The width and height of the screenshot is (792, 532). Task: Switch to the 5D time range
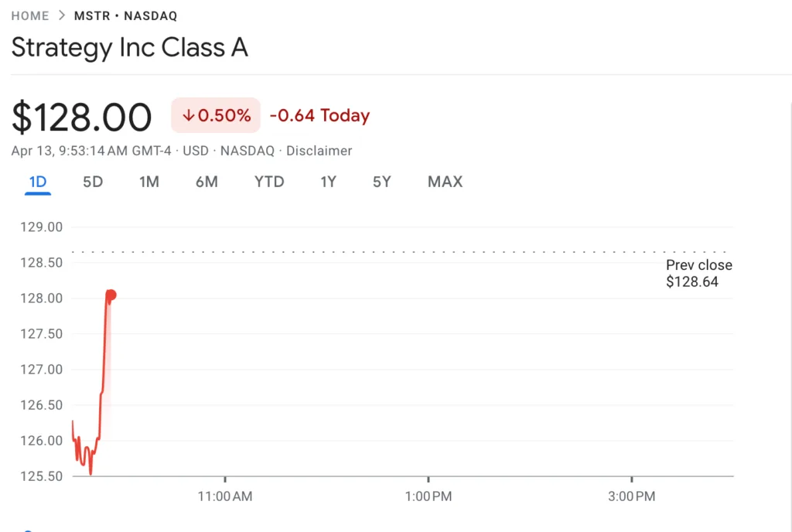(x=93, y=182)
